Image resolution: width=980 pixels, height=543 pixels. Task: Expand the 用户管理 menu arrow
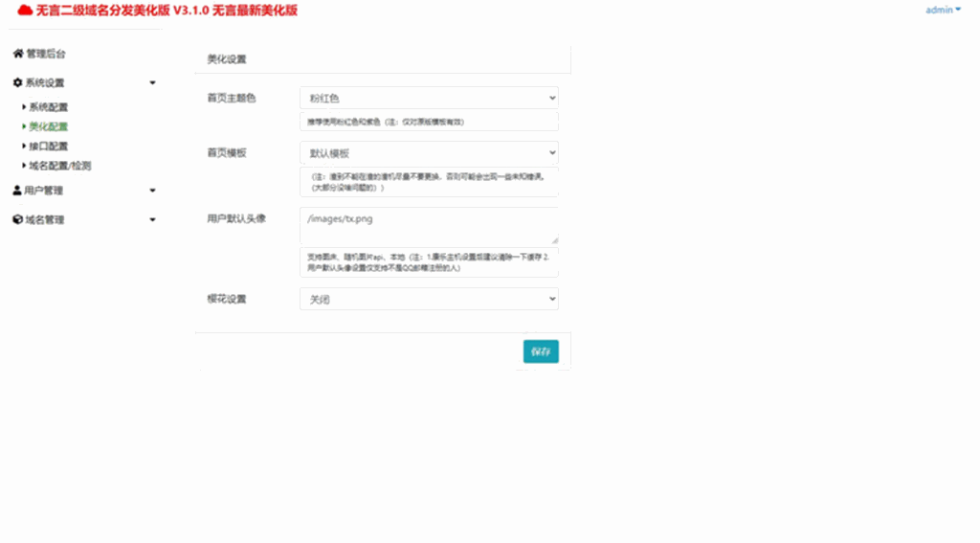[152, 191]
